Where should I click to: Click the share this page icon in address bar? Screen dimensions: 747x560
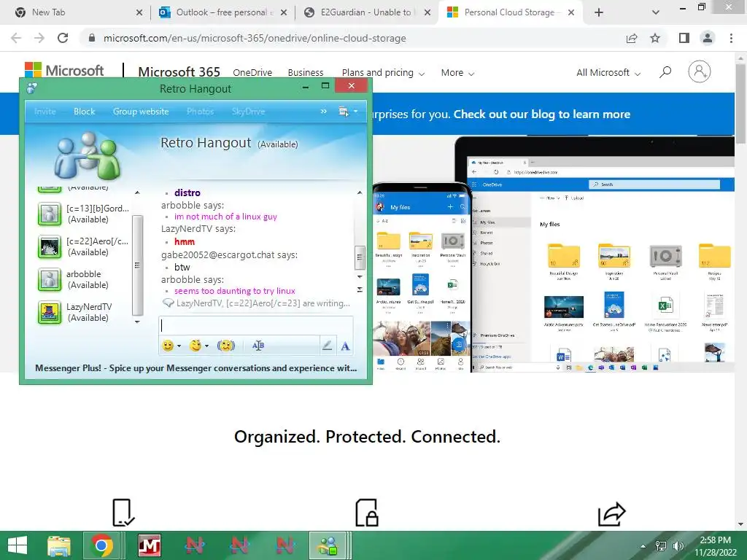coord(632,38)
